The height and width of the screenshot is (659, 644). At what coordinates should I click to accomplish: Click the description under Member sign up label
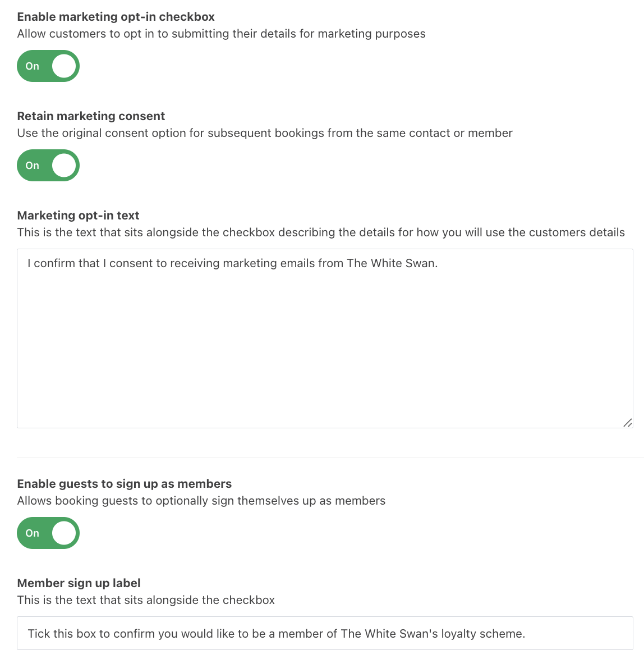pos(146,599)
